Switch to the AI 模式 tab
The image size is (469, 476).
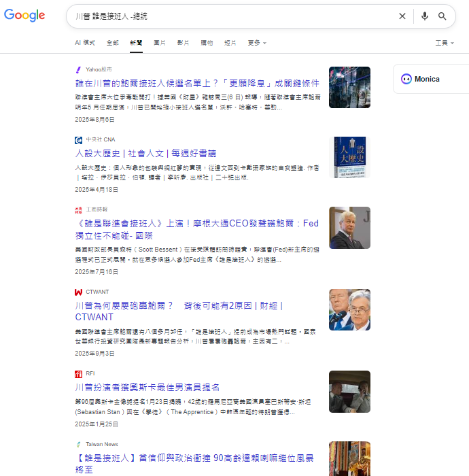point(85,43)
